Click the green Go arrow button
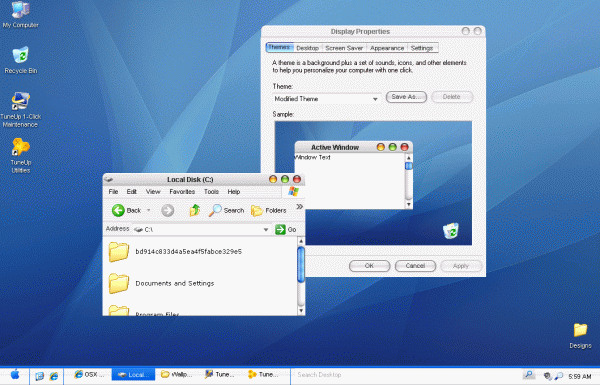Screen dimensions: 600x385 280,229
